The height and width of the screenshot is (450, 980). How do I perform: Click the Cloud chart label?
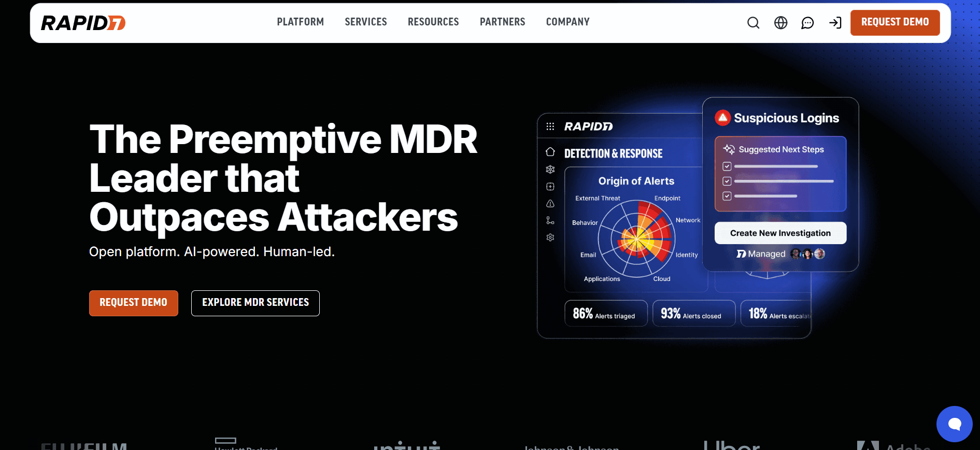(x=662, y=279)
